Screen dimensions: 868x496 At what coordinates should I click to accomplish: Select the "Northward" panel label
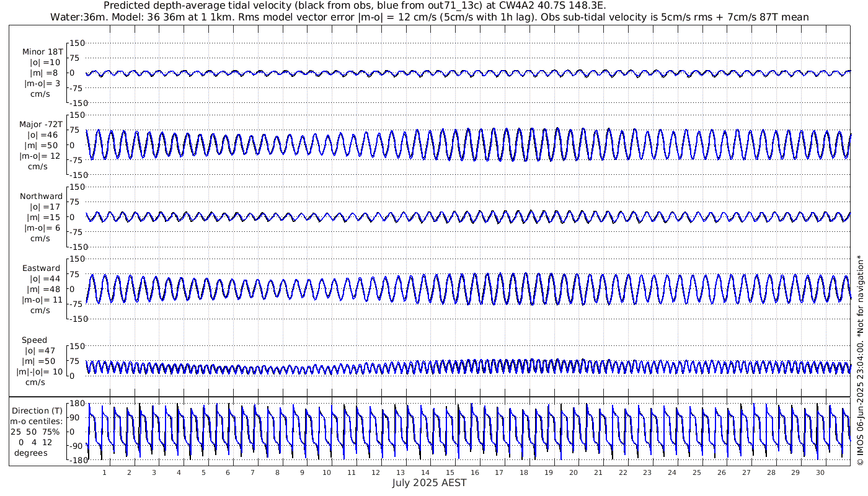42,196
